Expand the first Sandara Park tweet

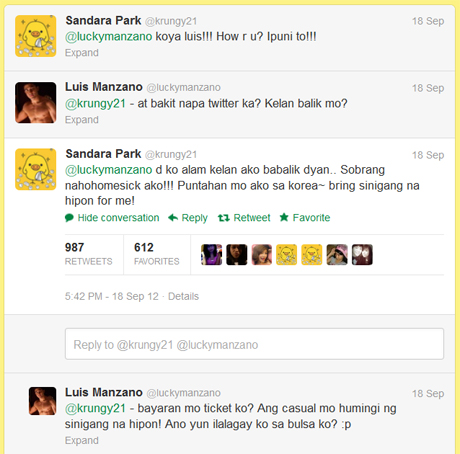pyautogui.click(x=82, y=53)
